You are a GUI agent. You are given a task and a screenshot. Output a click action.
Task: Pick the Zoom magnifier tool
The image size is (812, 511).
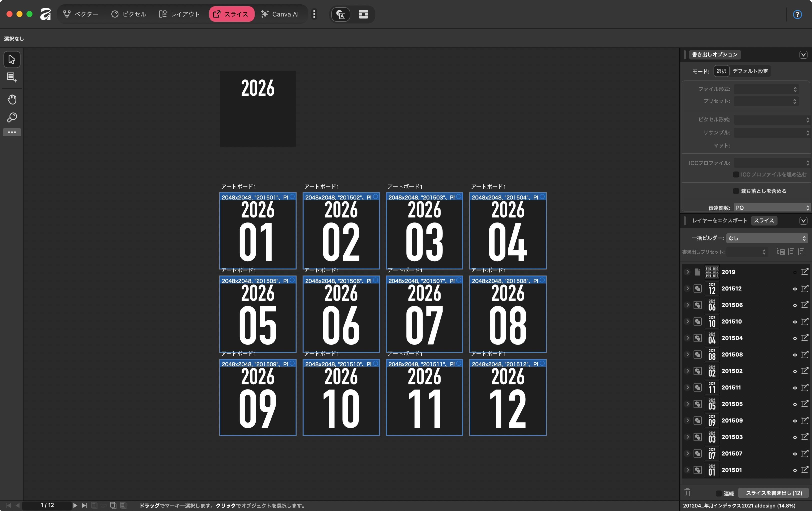click(x=12, y=117)
